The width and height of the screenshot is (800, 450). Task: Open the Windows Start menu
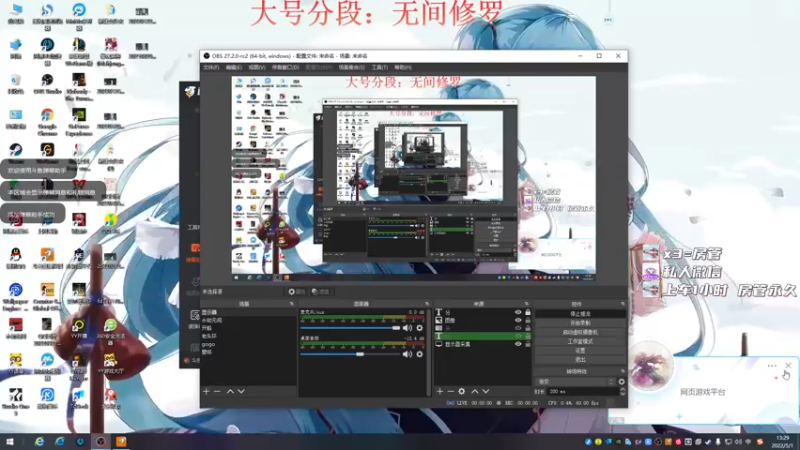10,442
